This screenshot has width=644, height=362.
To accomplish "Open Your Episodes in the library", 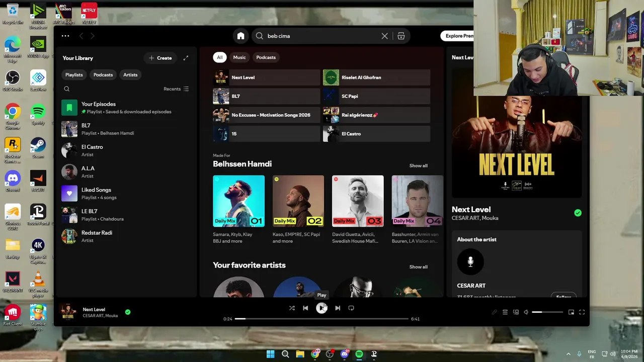I will 126,108.
